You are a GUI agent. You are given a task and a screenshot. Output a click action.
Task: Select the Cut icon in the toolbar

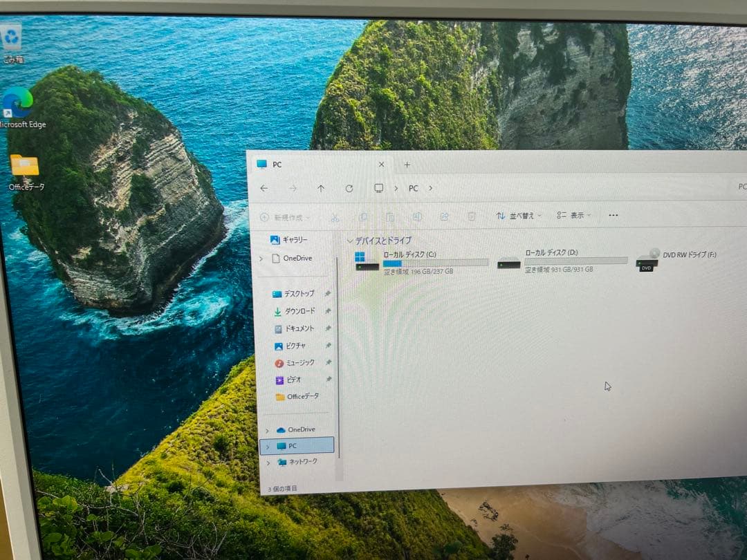pyautogui.click(x=335, y=215)
